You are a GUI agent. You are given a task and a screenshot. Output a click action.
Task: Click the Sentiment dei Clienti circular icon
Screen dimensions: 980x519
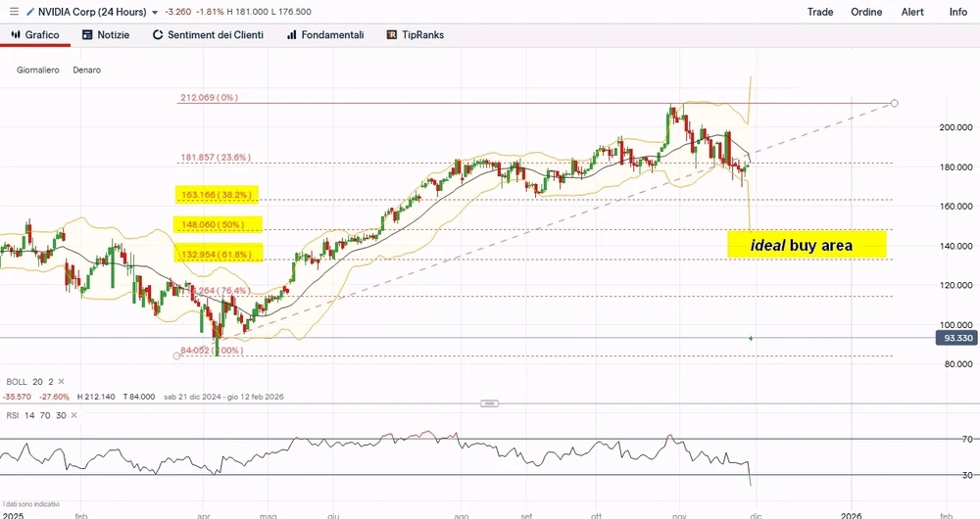pos(158,35)
